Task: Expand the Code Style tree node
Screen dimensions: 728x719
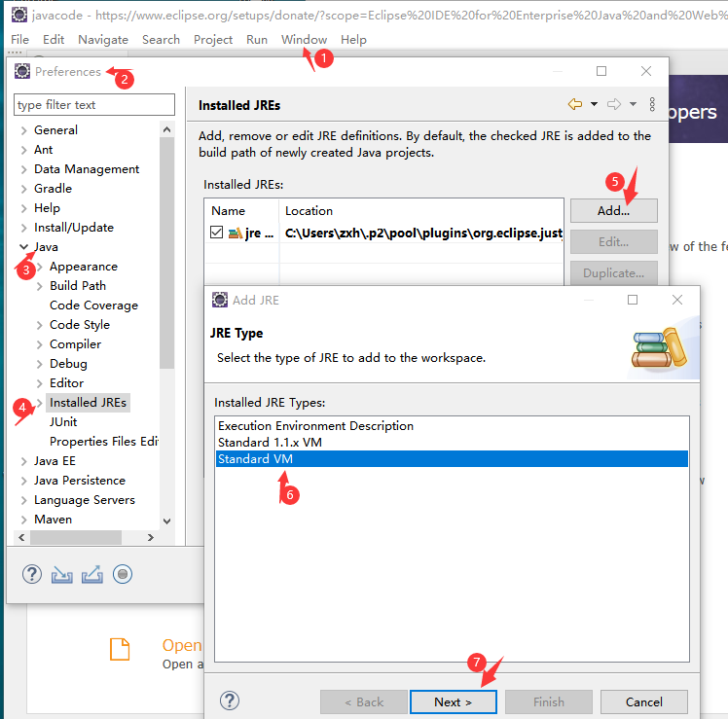Action: pos(40,325)
